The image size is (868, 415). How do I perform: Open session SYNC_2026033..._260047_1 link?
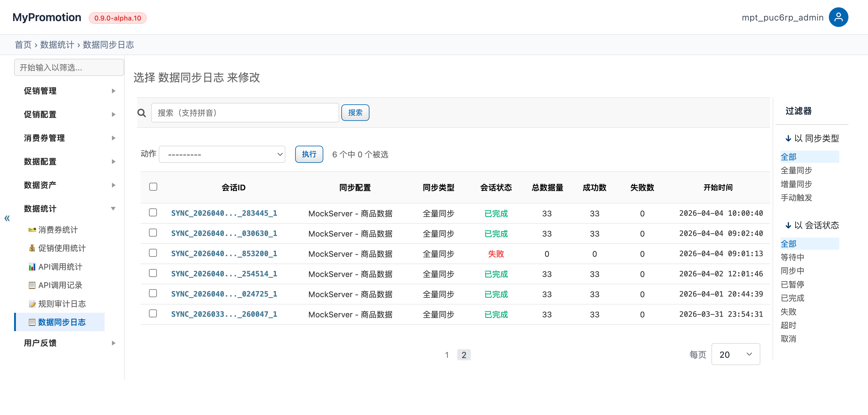[x=224, y=315]
